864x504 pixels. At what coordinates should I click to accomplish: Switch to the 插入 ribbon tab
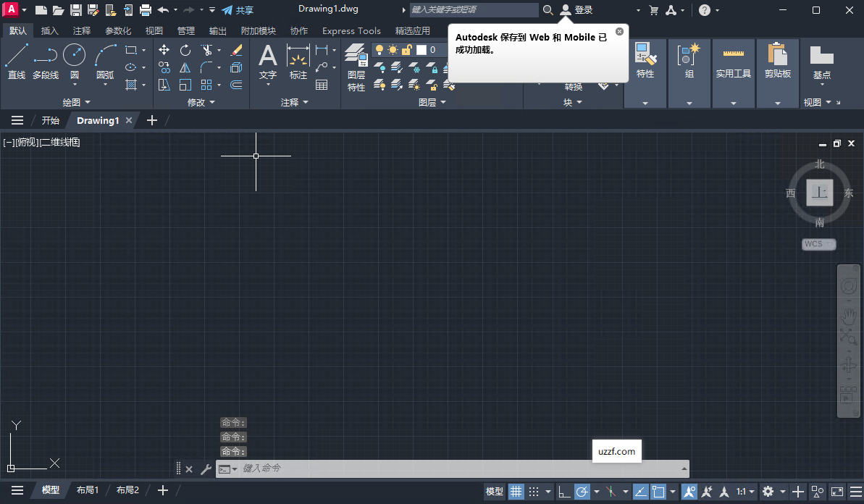pos(49,30)
